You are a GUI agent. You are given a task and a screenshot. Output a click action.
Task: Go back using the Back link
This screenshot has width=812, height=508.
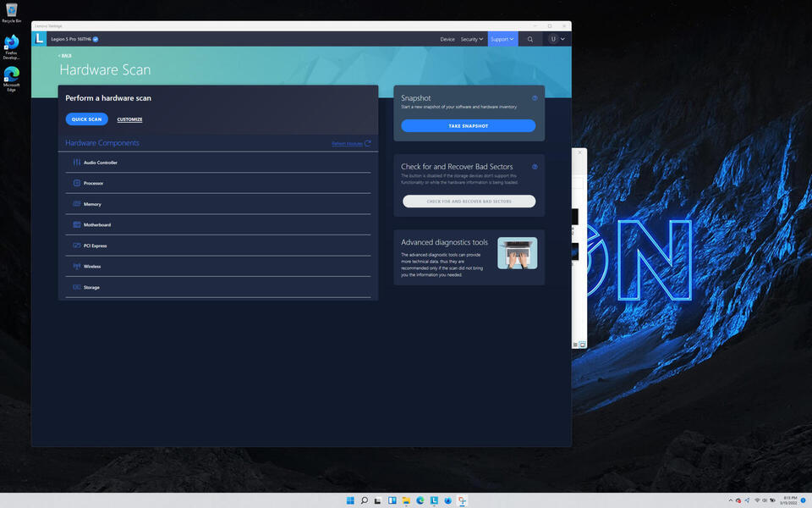(x=65, y=56)
